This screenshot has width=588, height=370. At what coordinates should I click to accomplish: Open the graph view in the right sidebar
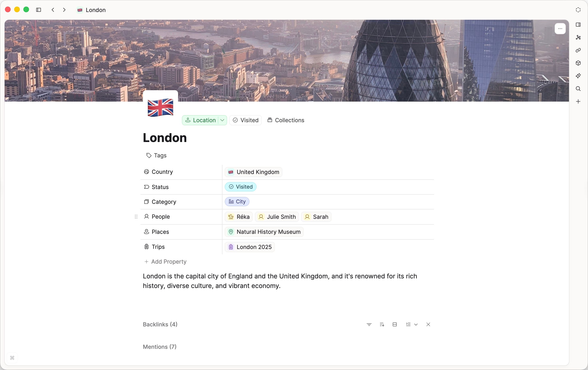tap(578, 37)
